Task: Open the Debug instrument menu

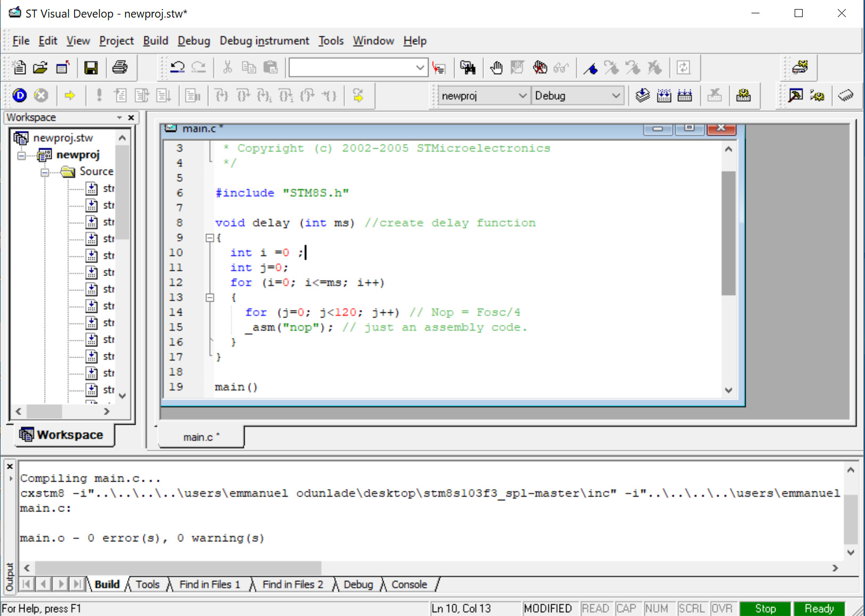Action: (264, 41)
